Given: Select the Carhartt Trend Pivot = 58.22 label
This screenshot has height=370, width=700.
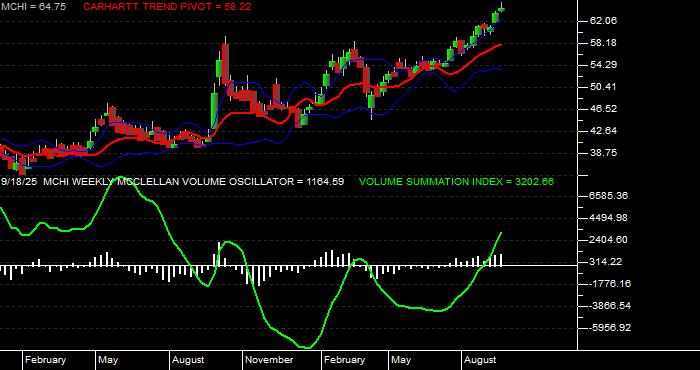Looking at the screenshot, I should point(167,7).
